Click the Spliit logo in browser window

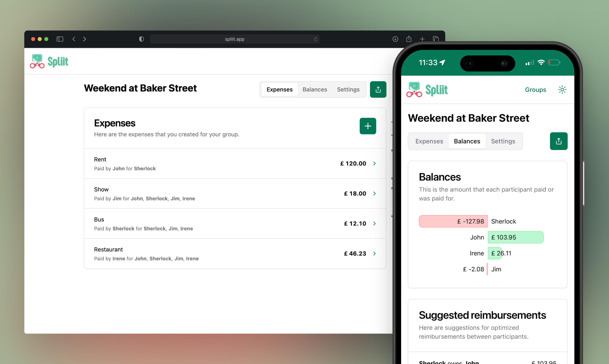point(49,61)
